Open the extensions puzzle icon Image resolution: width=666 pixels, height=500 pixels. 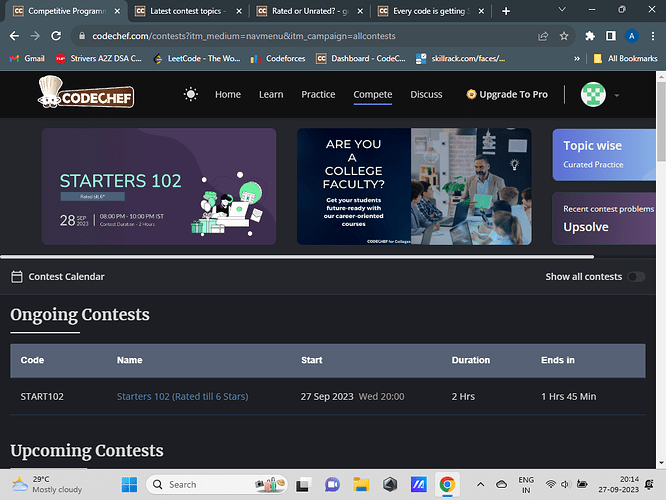click(590, 37)
